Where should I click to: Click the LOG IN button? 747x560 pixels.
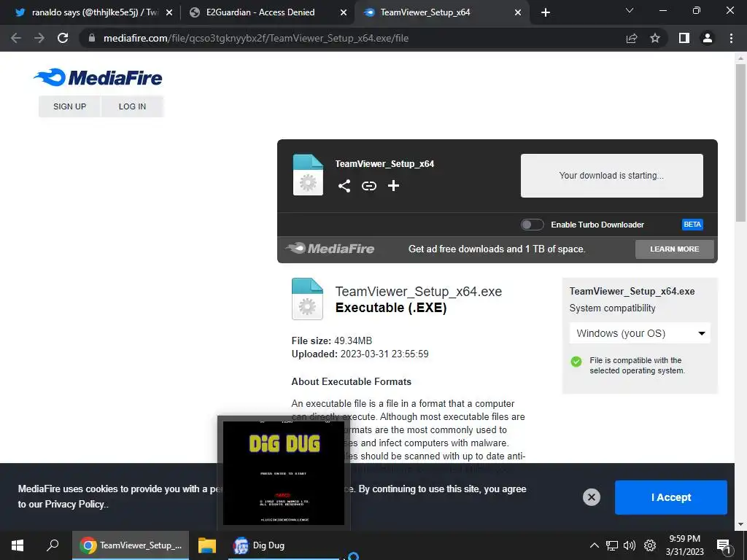coord(133,106)
